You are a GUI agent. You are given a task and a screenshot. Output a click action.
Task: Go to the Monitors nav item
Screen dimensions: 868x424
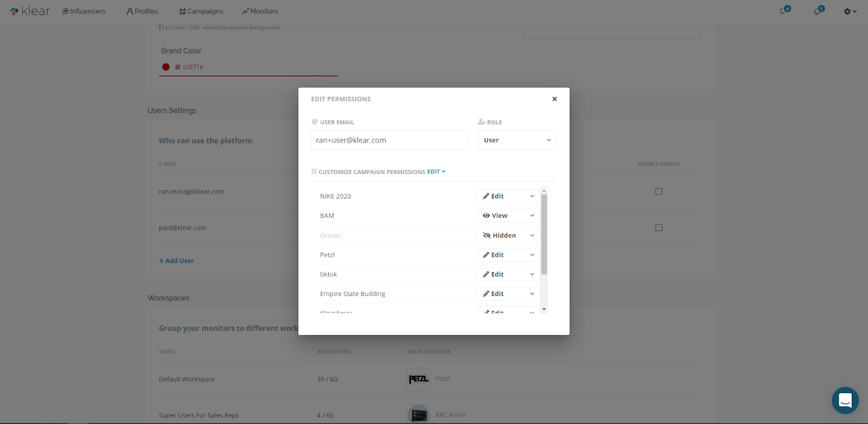point(260,11)
